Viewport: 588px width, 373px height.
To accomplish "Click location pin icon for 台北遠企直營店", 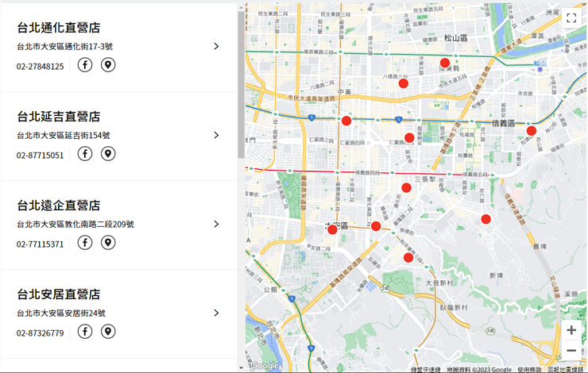I will click(x=108, y=243).
